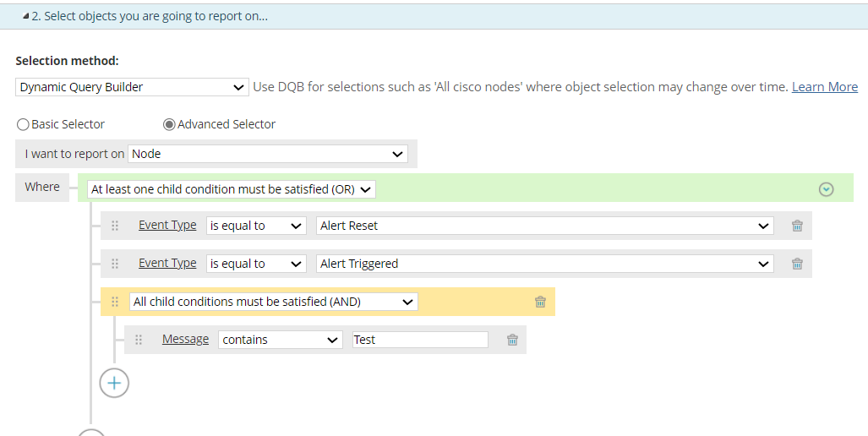The width and height of the screenshot is (868, 436).
Task: Click the green circle chevron on OR group
Action: 827,189
